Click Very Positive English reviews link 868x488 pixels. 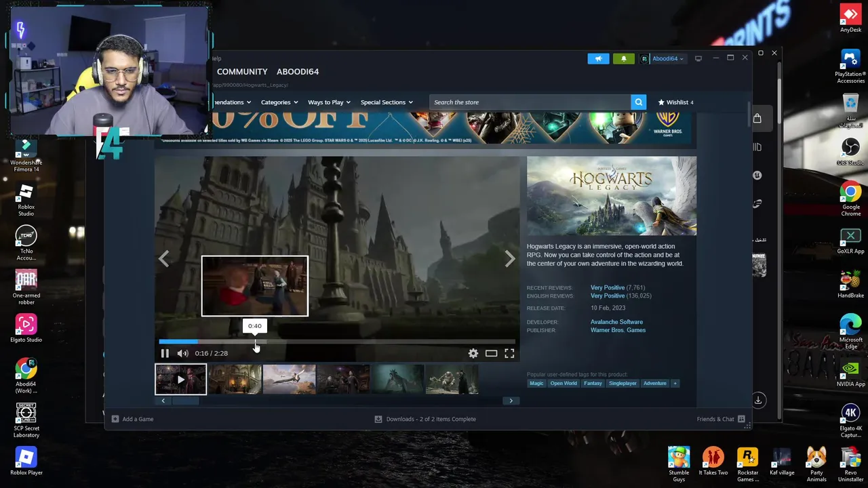coord(608,296)
